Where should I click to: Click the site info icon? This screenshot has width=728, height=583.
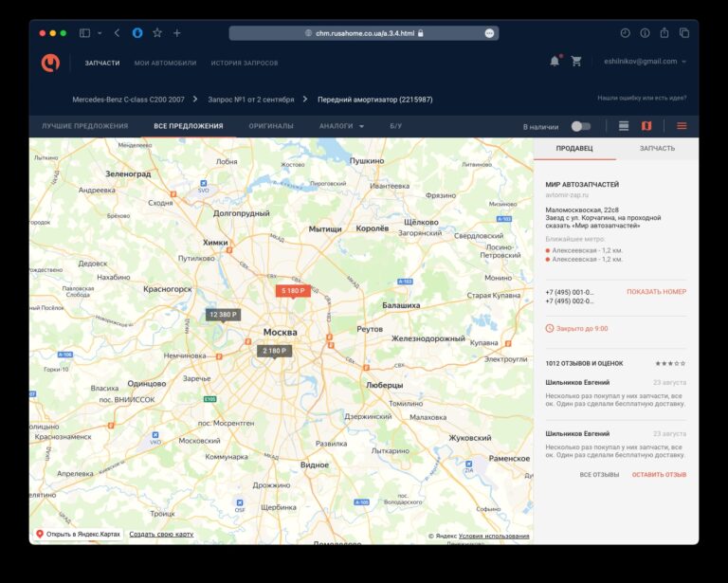point(645,33)
